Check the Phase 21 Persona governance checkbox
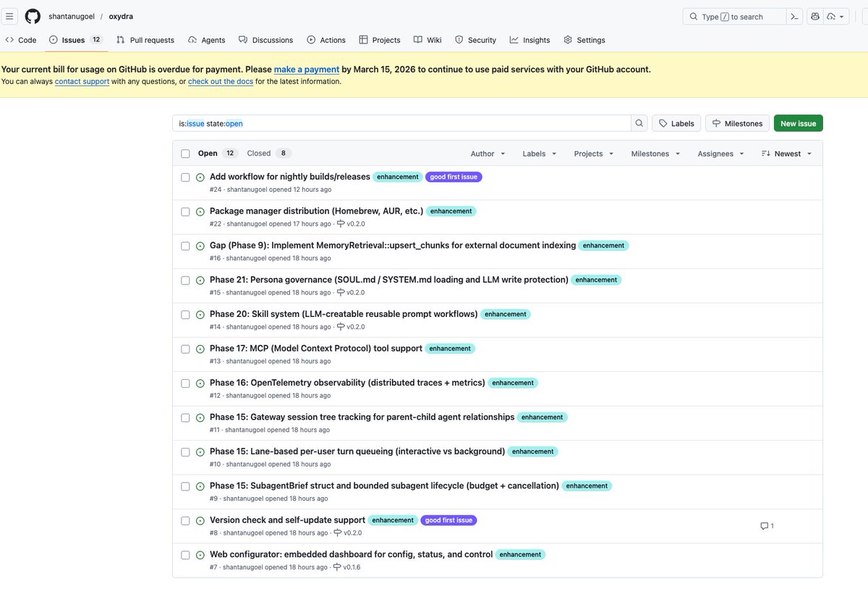Image resolution: width=868 pixels, height=589 pixels. (x=185, y=280)
